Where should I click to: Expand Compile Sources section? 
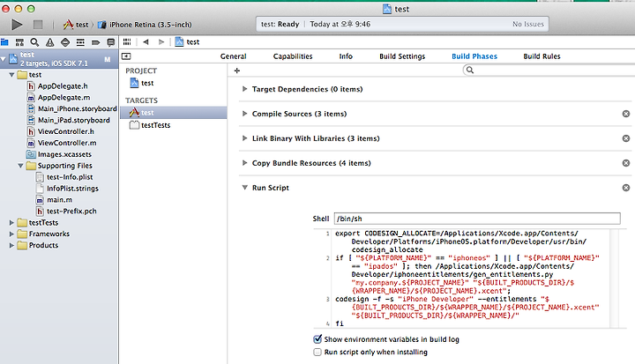tap(244, 114)
